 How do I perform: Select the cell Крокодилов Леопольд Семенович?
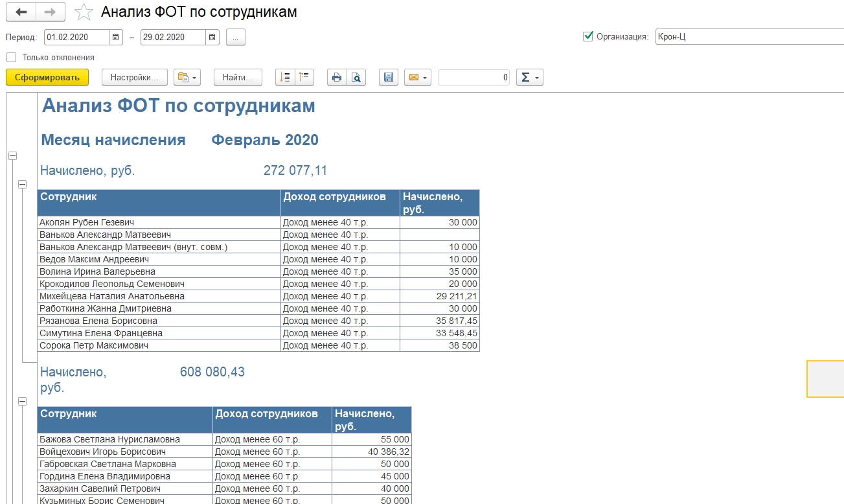click(159, 284)
